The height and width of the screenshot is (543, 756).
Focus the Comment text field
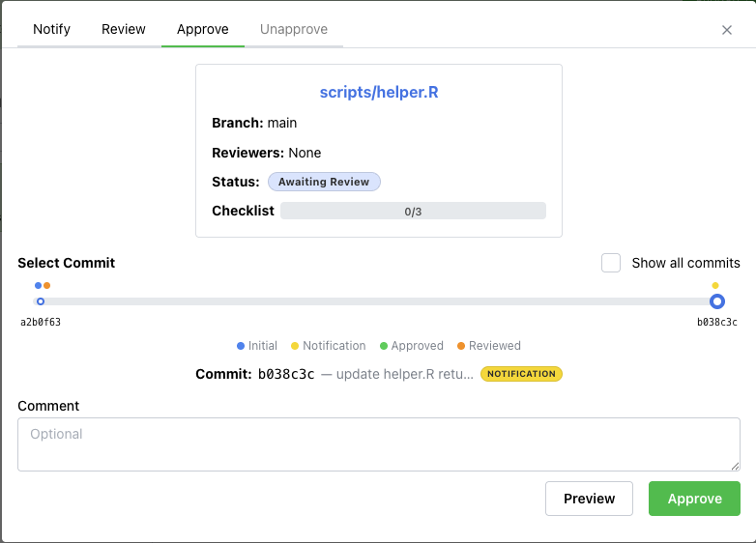coord(379,444)
